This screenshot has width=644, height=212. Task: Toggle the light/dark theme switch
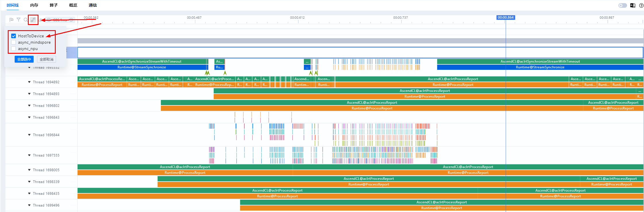[622, 5]
